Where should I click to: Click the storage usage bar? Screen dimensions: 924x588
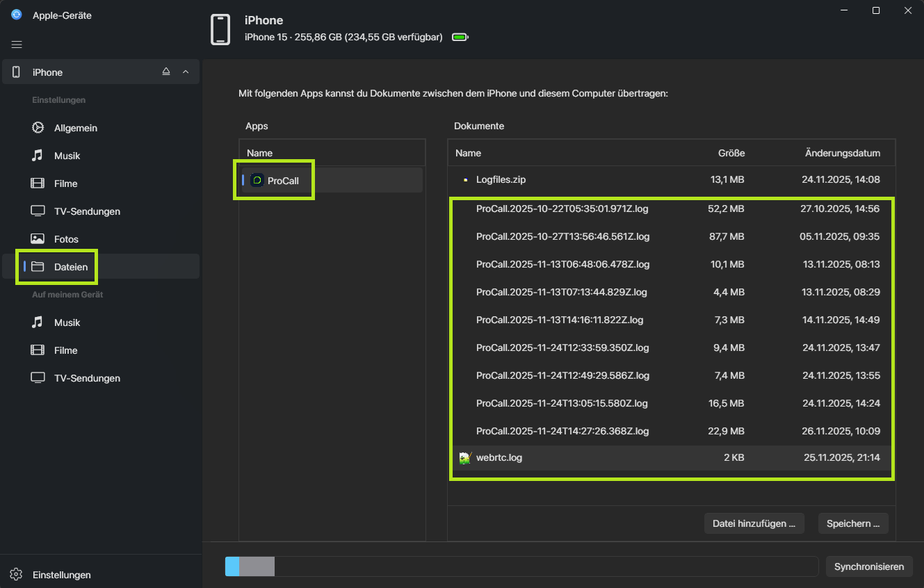coord(521,566)
